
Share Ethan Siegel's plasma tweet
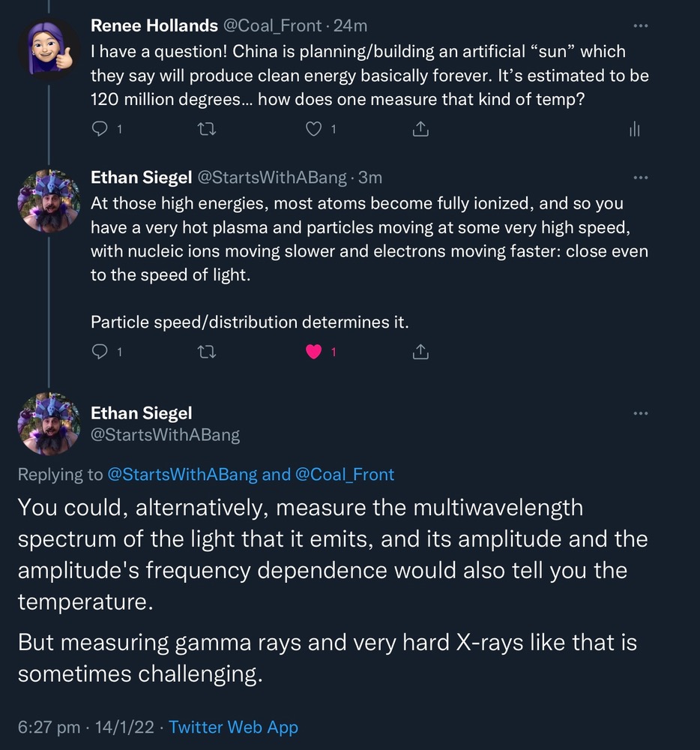421,351
